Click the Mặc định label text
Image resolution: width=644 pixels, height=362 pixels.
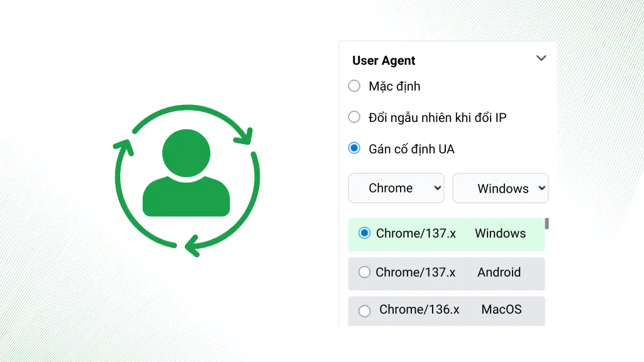click(x=394, y=86)
